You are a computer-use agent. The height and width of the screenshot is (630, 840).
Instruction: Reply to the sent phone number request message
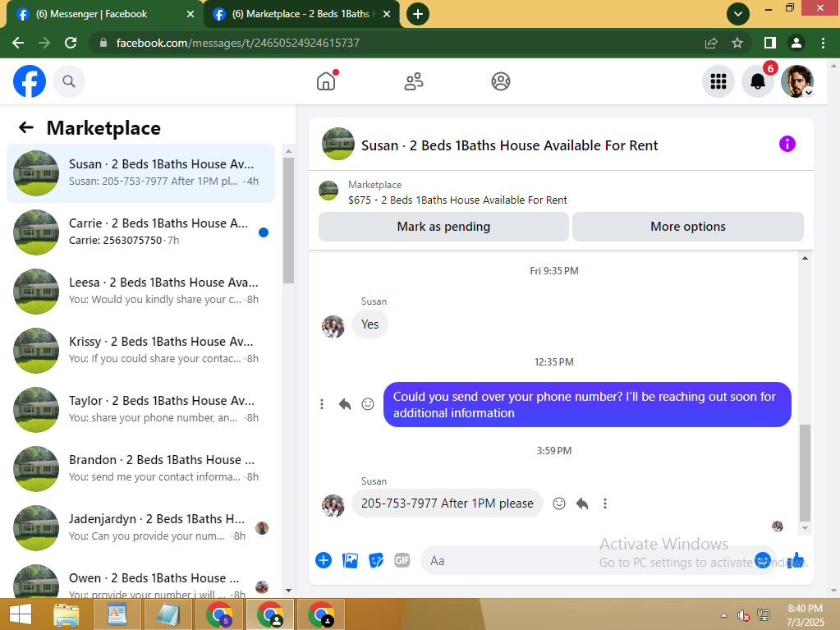click(x=345, y=404)
